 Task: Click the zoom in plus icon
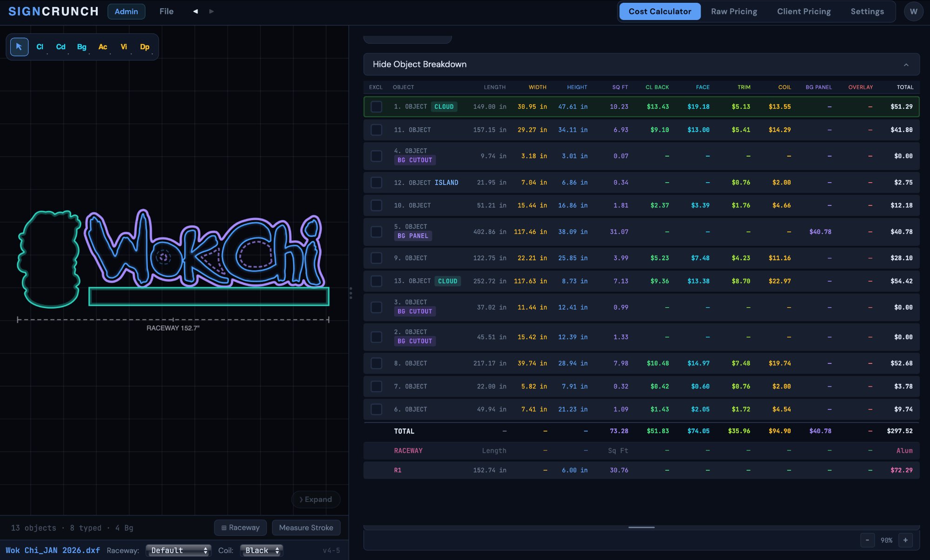pyautogui.click(x=905, y=540)
